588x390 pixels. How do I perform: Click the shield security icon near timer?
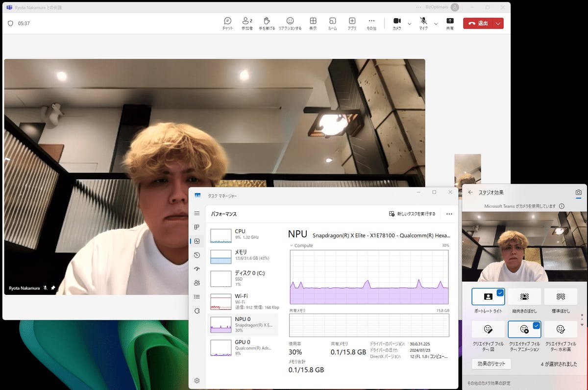11,23
